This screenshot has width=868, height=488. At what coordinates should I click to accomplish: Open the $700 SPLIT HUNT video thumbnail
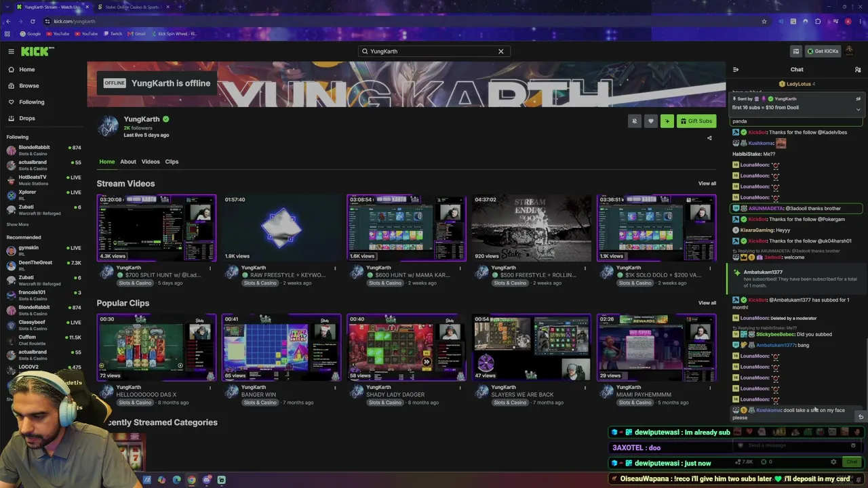point(157,228)
